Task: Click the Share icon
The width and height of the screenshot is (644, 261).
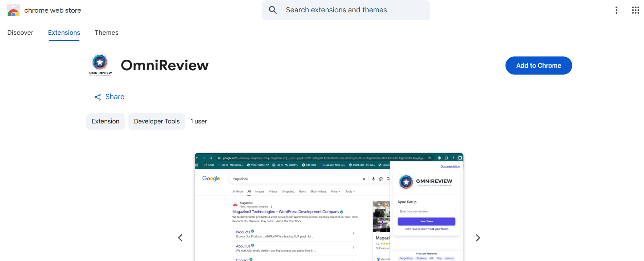Action: coord(98,97)
